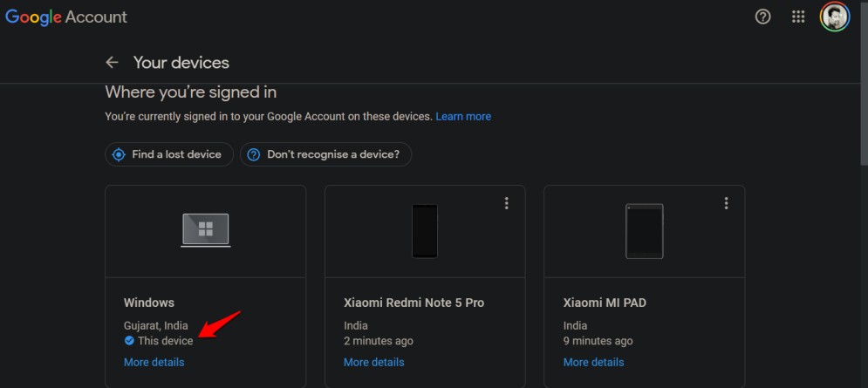
Task: Select the Windows device card title
Action: click(149, 303)
